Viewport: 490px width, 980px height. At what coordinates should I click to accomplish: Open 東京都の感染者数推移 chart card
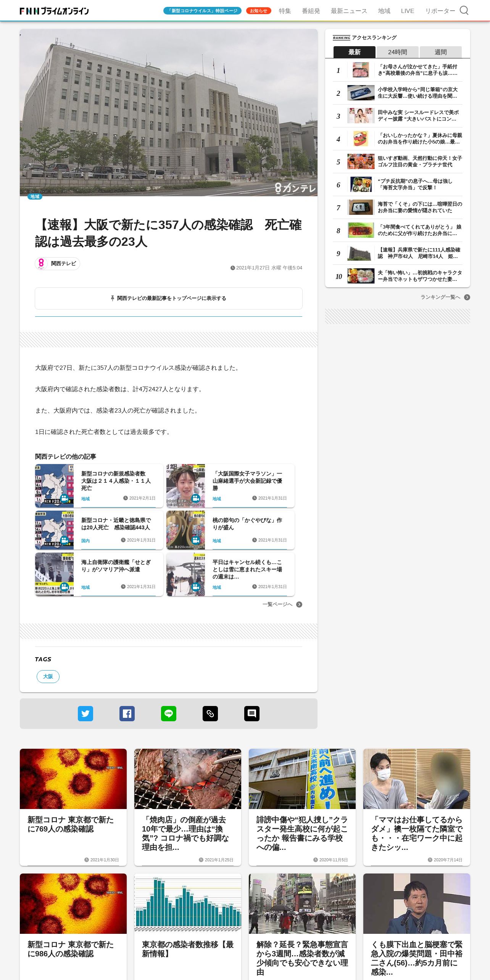tap(188, 927)
